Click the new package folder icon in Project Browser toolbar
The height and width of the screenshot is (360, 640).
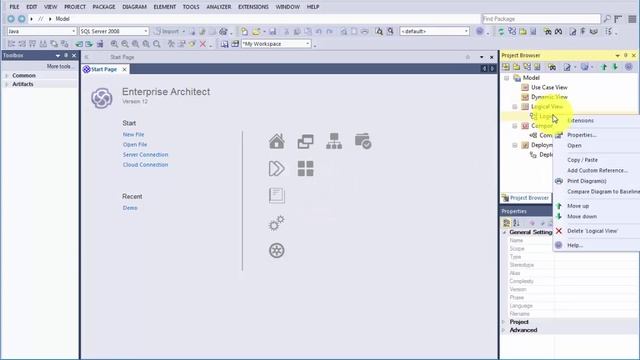[x=516, y=67]
